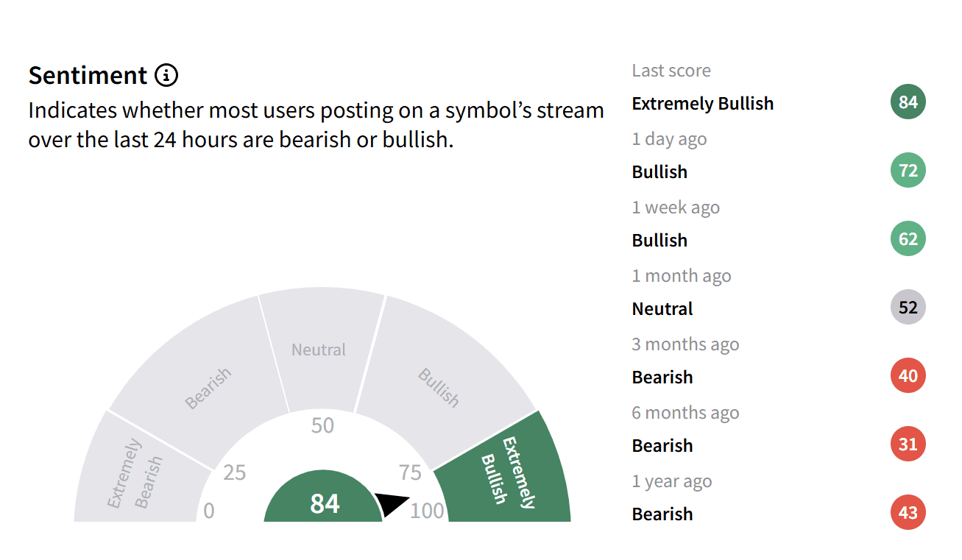Click the 84 score badge

tap(908, 102)
